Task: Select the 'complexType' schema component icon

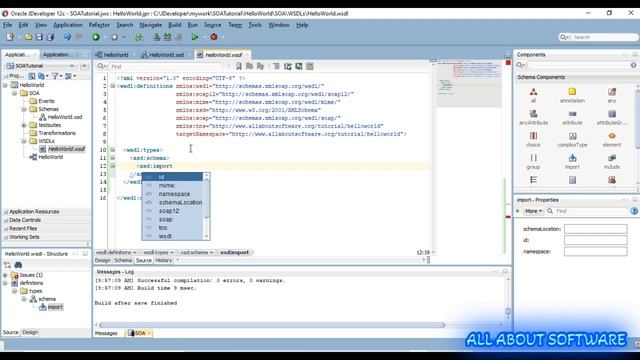Action: pyautogui.click(x=572, y=136)
